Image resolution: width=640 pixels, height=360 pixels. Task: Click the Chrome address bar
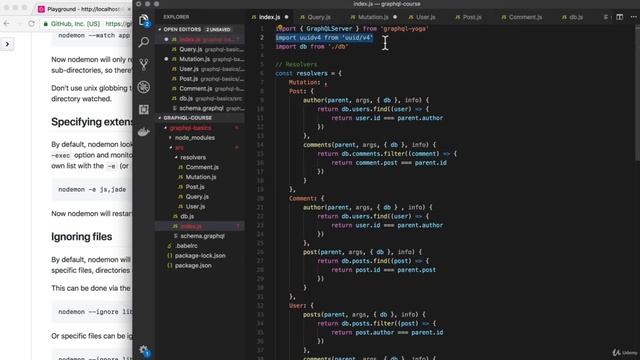point(87,24)
